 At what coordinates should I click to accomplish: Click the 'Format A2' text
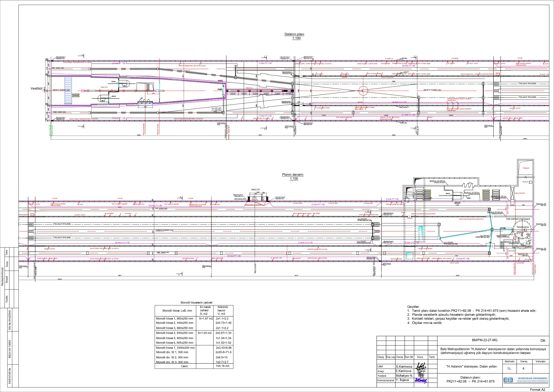538,390
